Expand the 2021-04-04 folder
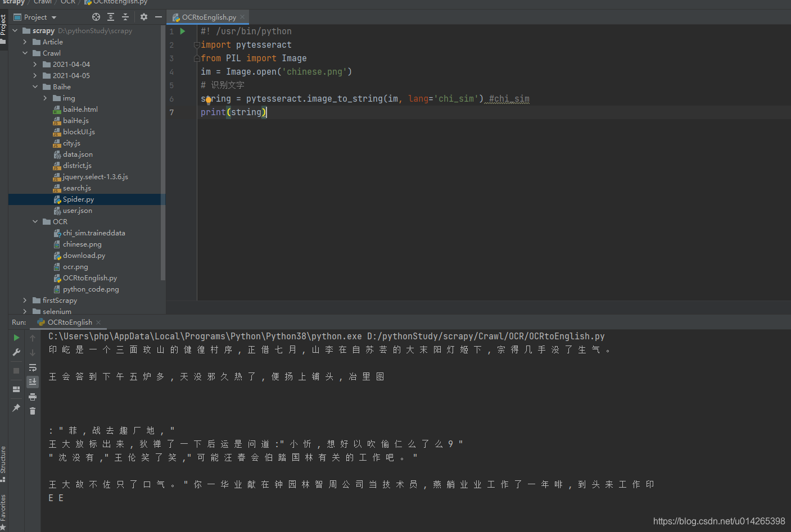 point(35,64)
